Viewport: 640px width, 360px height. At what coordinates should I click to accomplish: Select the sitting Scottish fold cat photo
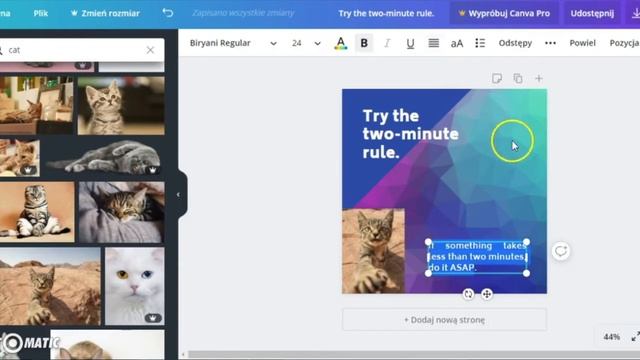coord(37,212)
